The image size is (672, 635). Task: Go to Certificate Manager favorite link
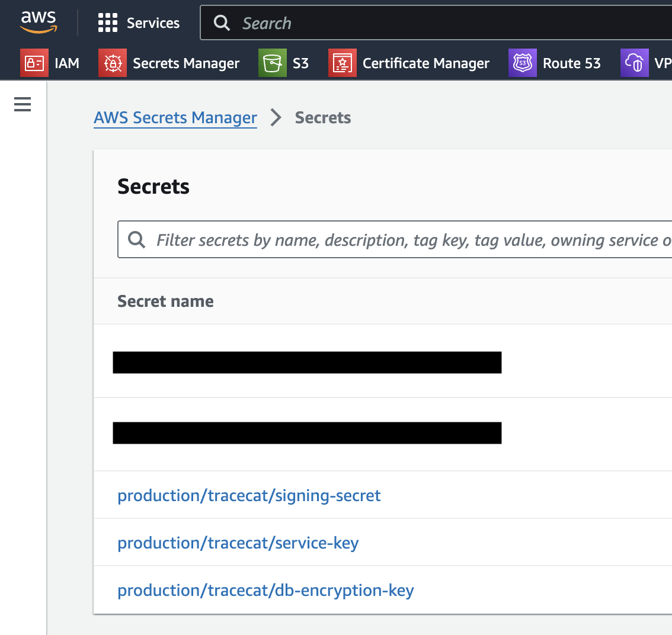tap(426, 63)
